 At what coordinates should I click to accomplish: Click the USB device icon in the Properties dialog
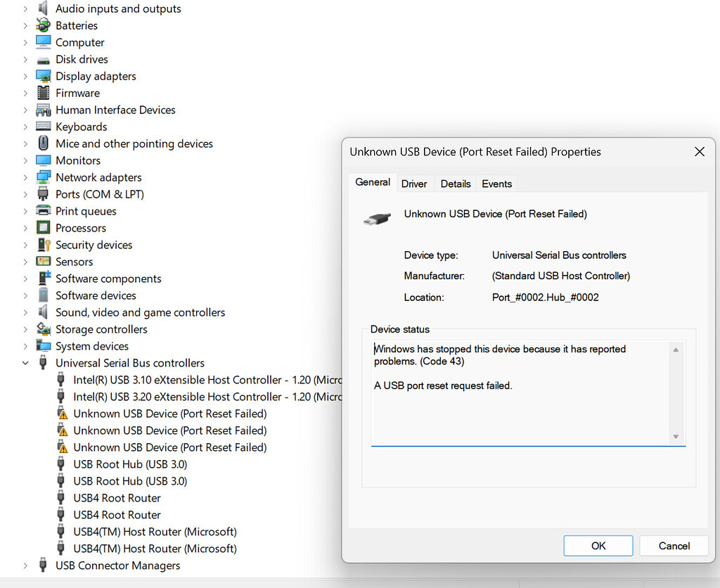[x=378, y=218]
